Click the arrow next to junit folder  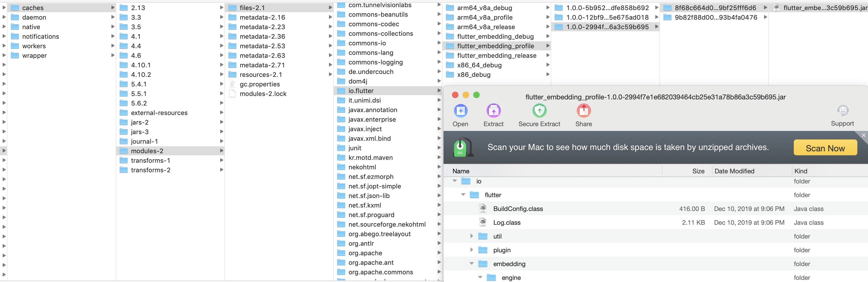click(439, 148)
